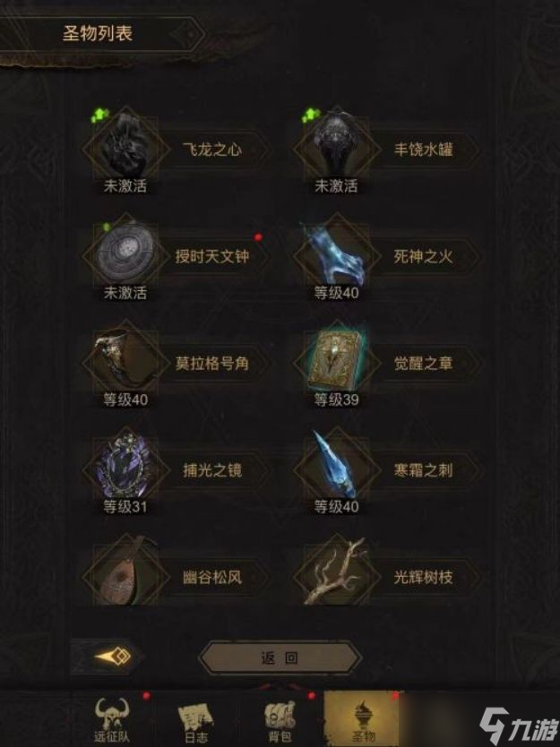
Task: Select the highlighted 圣物 tab
Action: (363, 719)
